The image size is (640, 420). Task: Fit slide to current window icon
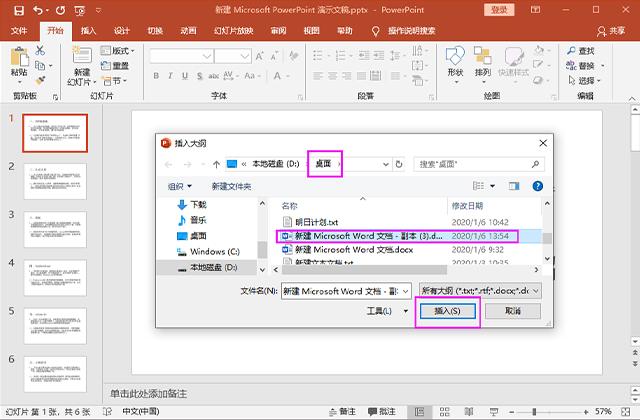[626, 411]
